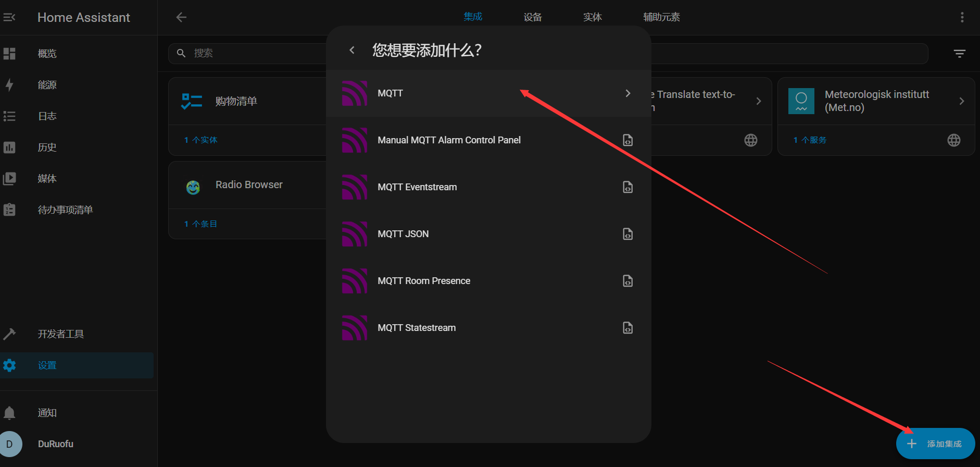Viewport: 980px width, 467px height.
Task: Click the back arrow in the top bar
Action: click(181, 17)
